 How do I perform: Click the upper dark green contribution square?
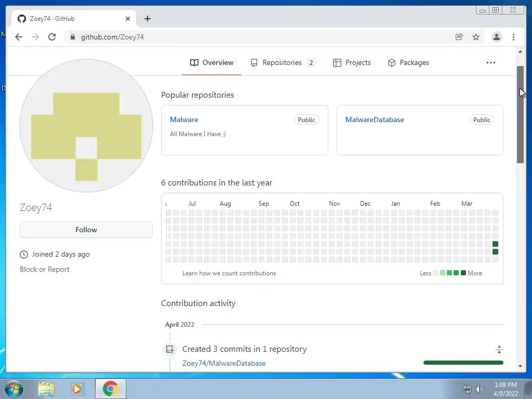point(495,244)
